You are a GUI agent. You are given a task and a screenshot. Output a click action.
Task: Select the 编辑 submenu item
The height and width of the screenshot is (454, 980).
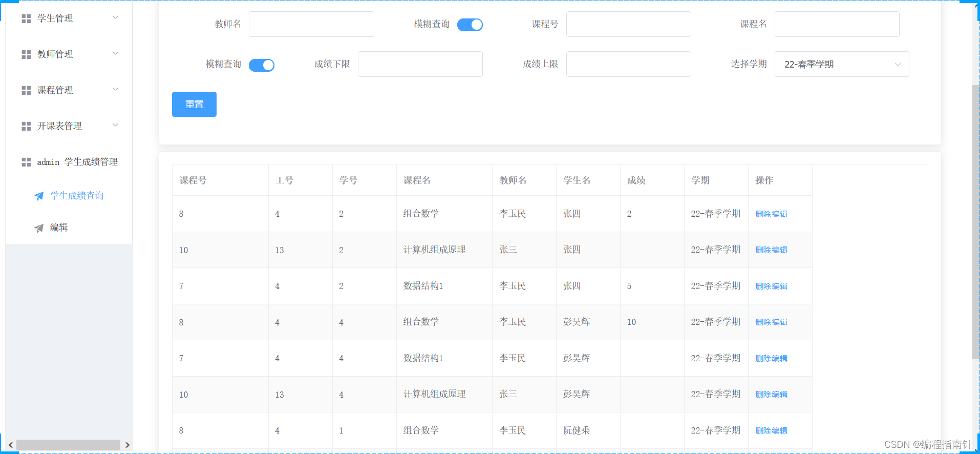(59, 228)
